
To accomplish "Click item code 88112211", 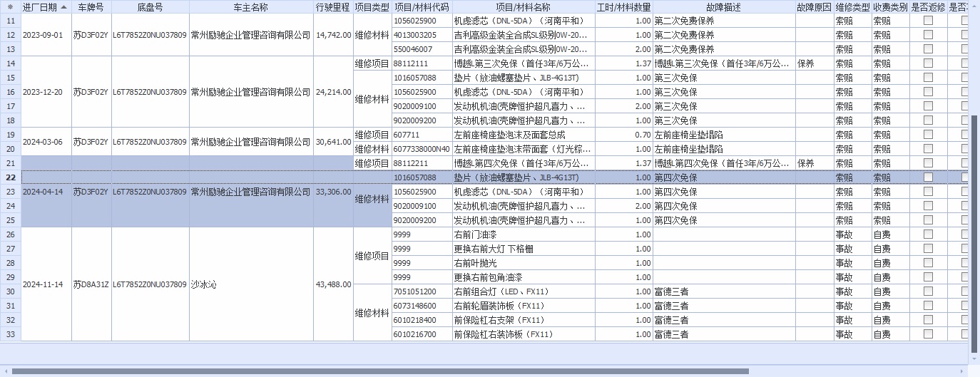I will 411,163.
